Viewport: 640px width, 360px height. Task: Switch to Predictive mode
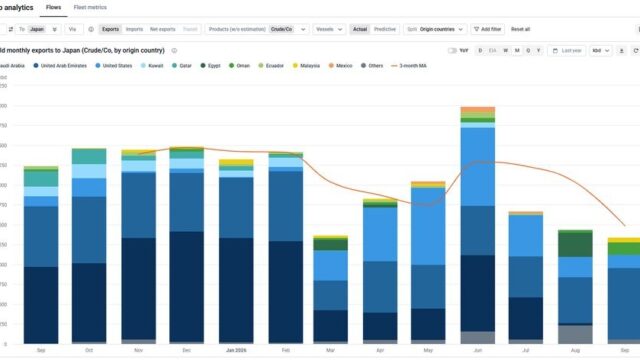pos(385,29)
